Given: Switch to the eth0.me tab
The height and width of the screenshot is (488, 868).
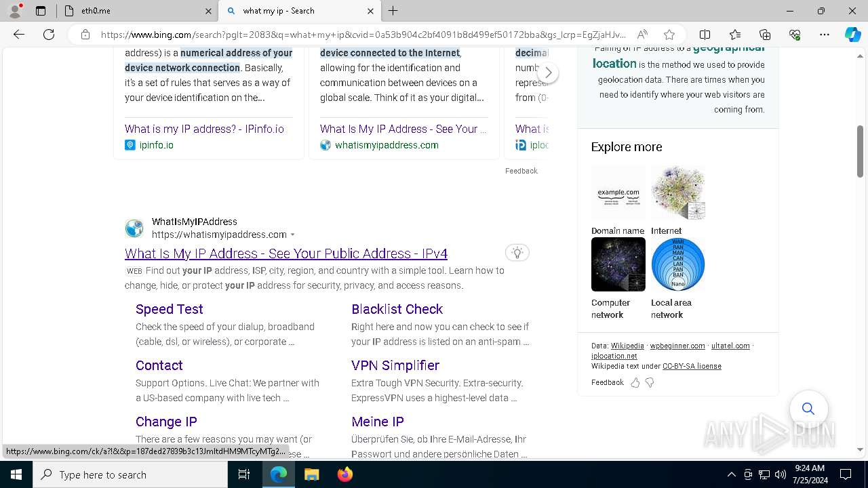Looking at the screenshot, I should (x=136, y=11).
